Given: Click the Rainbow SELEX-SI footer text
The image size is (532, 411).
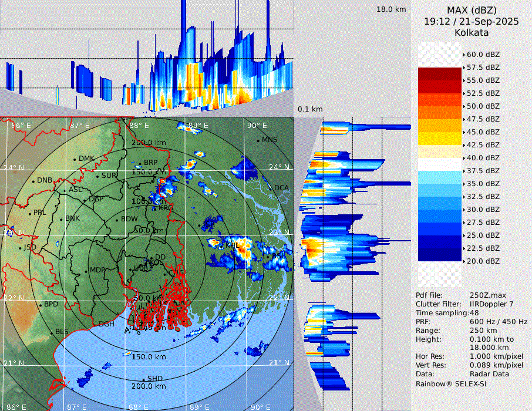Looking at the screenshot, I should point(451,383).
